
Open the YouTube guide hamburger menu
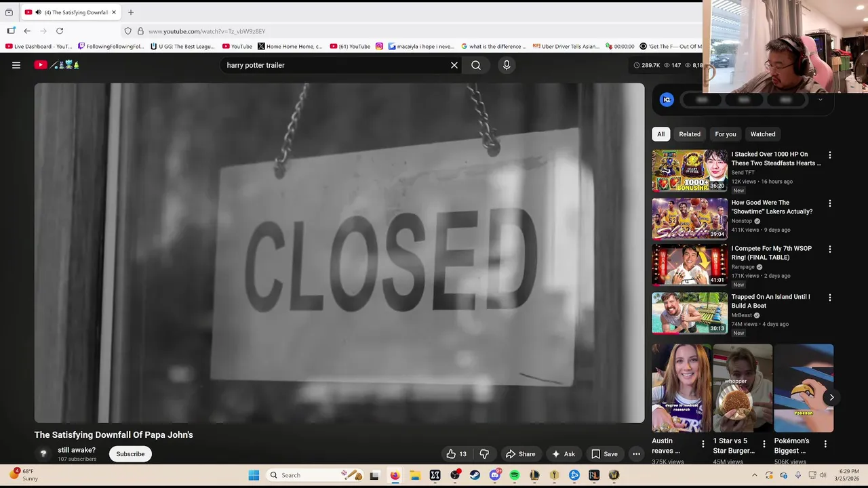click(16, 65)
